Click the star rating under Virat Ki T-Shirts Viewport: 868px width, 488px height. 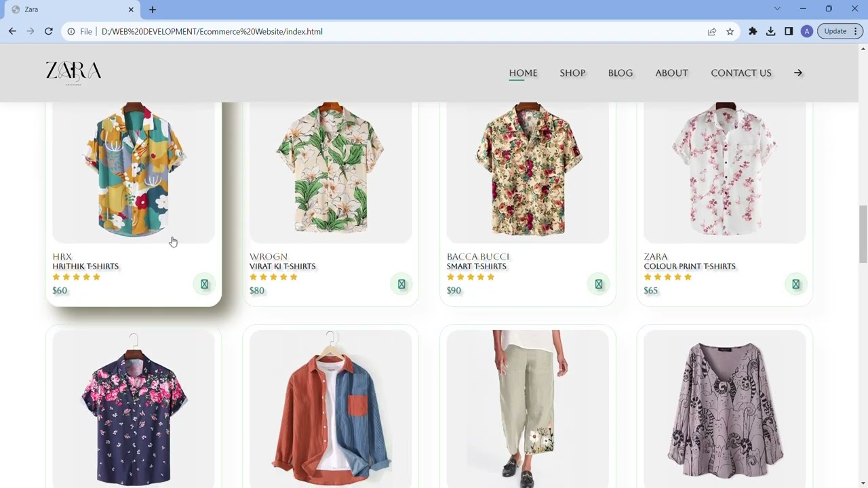click(274, 277)
